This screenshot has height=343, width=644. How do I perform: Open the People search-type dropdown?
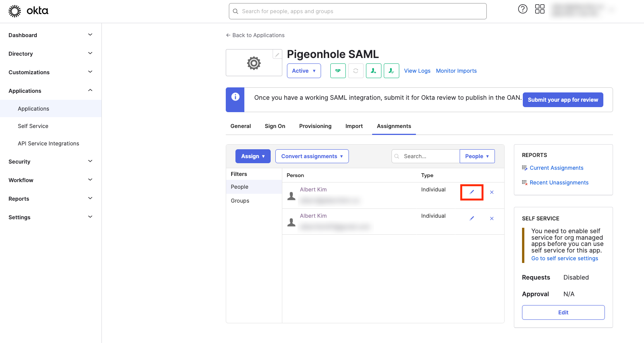click(477, 156)
